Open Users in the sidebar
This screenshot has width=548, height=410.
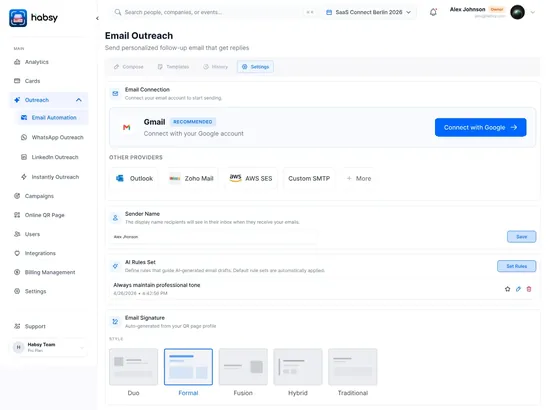point(49,234)
